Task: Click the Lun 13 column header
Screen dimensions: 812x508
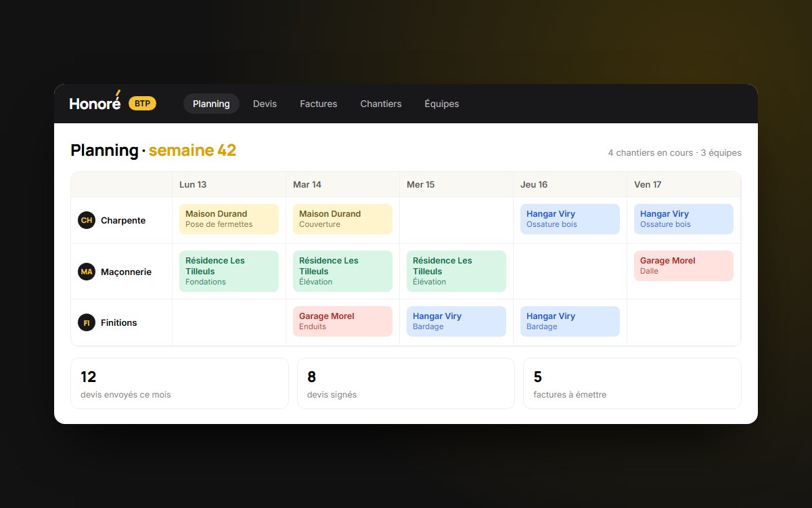Action: pos(229,184)
